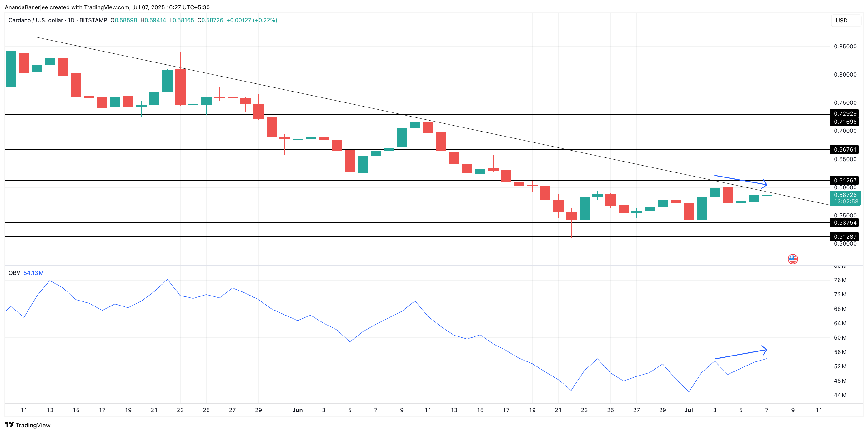The width and height of the screenshot is (868, 433).
Task: Click the 0.61267 price level tag
Action: [x=845, y=180]
